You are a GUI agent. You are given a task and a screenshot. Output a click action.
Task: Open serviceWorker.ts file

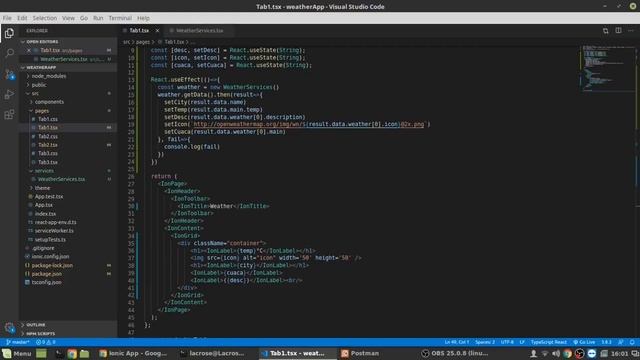click(54, 231)
